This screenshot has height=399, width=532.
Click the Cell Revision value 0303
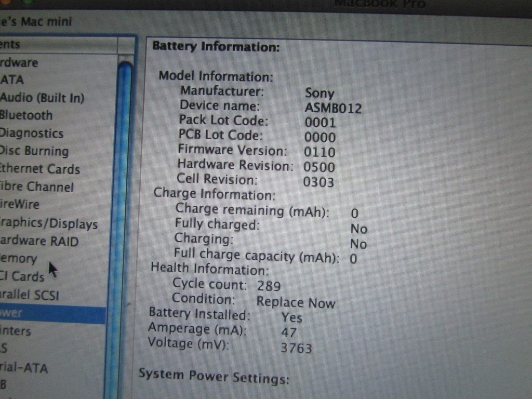coord(318,182)
